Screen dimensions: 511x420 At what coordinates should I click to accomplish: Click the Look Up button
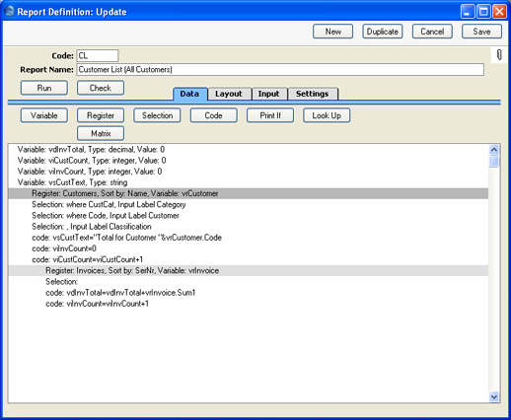tap(327, 115)
